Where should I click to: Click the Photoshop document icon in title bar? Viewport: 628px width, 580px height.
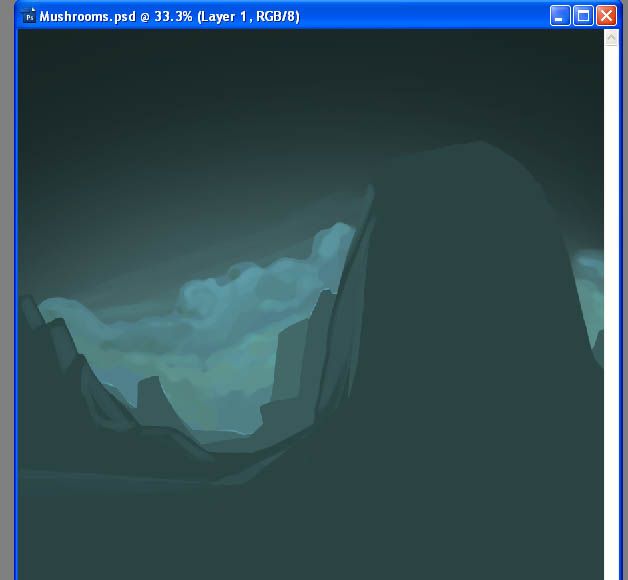click(29, 16)
